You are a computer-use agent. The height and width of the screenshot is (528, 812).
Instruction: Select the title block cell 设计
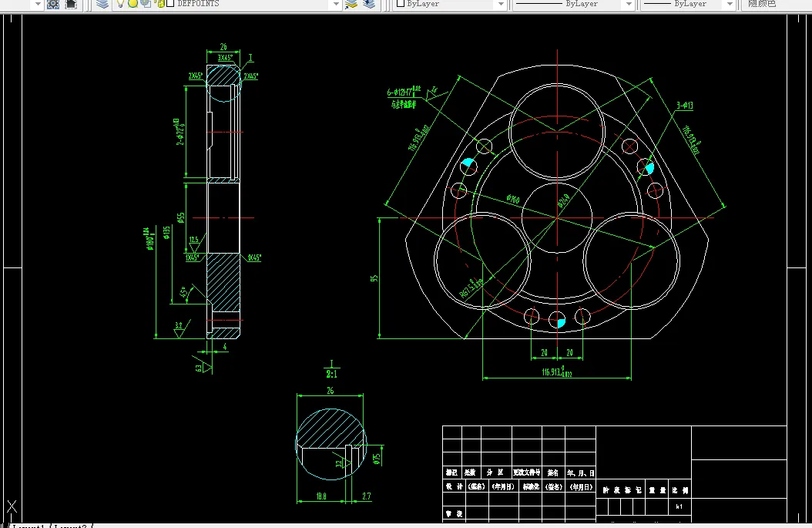455,486
